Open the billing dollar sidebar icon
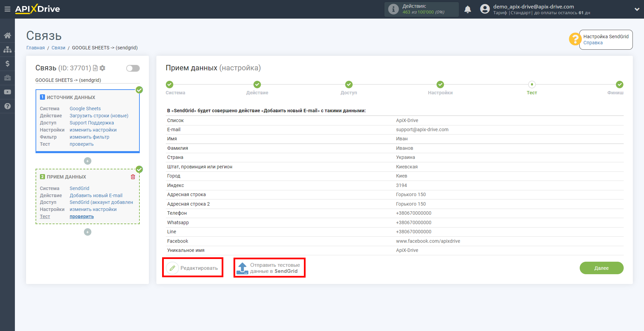 coord(7,64)
